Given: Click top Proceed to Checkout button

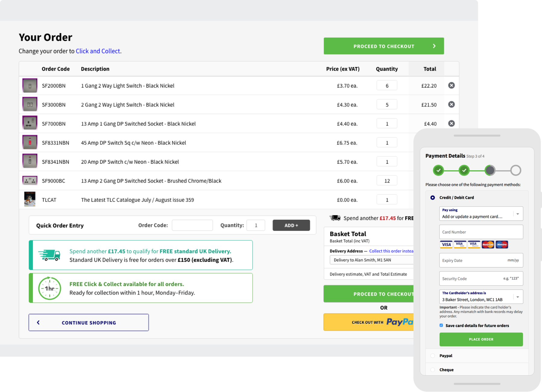Looking at the screenshot, I should 384,46.
